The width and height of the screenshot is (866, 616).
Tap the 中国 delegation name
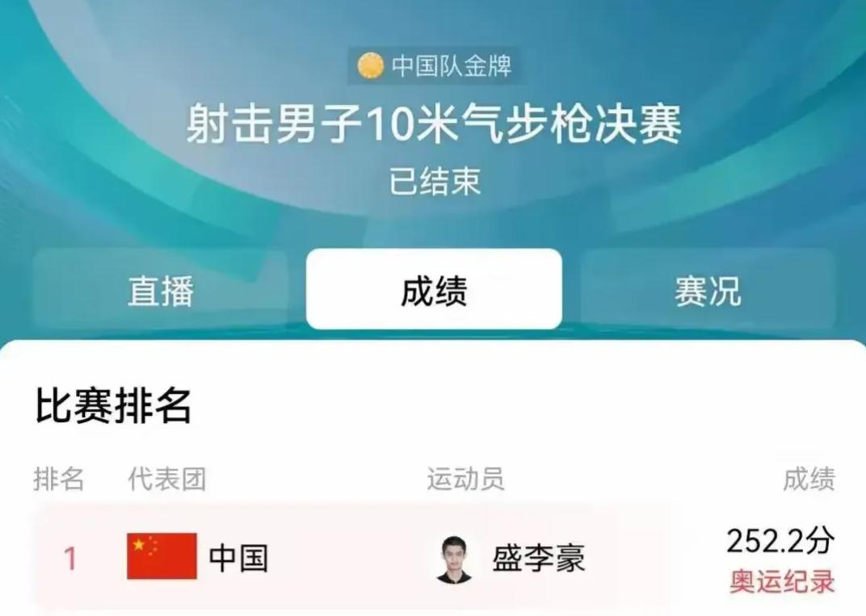pos(238,558)
